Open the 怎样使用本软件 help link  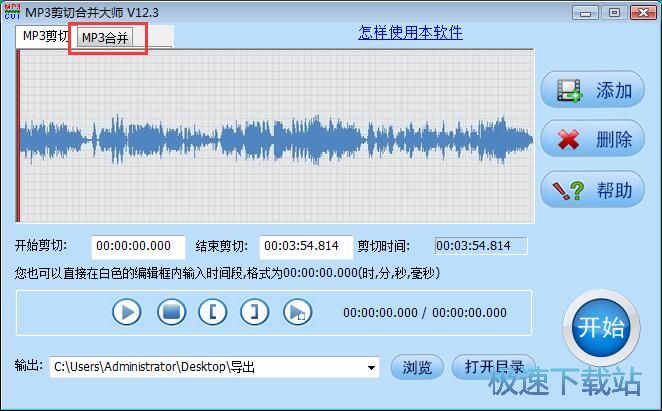click(x=410, y=33)
